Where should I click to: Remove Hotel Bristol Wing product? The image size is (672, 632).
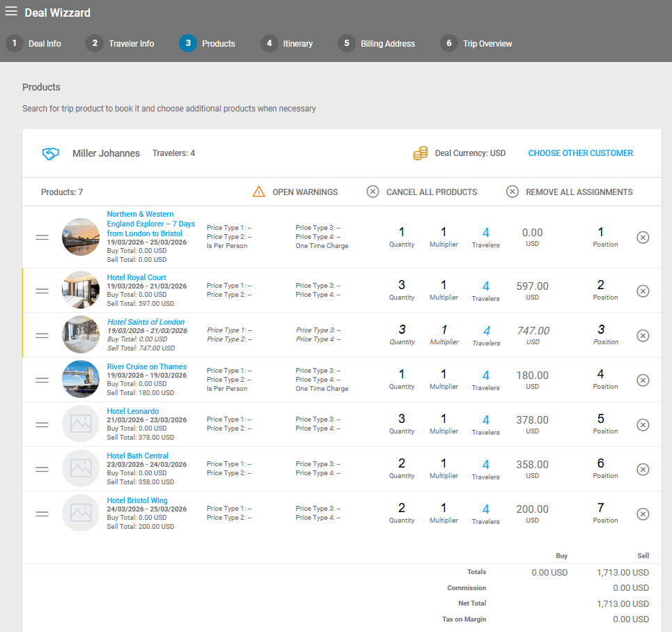643,514
